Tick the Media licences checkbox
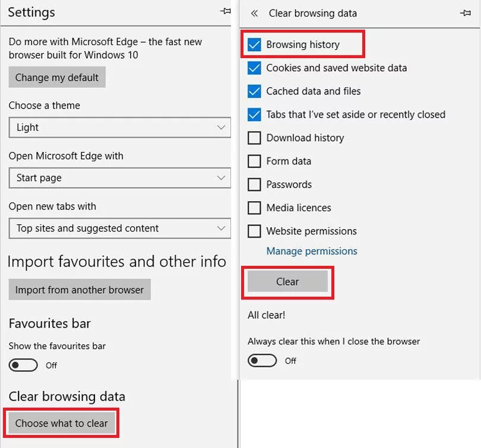 point(254,208)
